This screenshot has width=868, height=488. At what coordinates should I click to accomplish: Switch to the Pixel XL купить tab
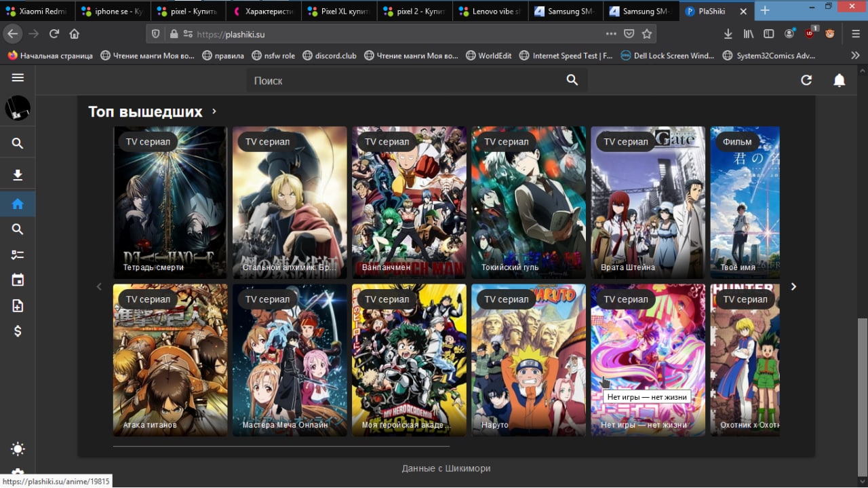click(339, 12)
